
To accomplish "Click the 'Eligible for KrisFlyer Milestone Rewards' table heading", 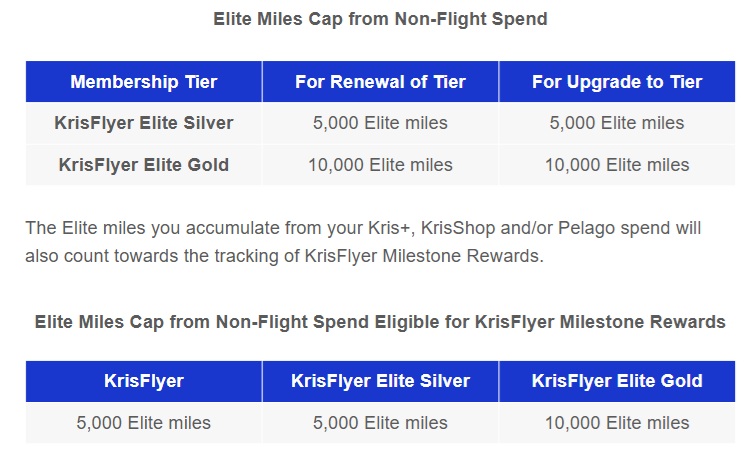I will coord(380,322).
